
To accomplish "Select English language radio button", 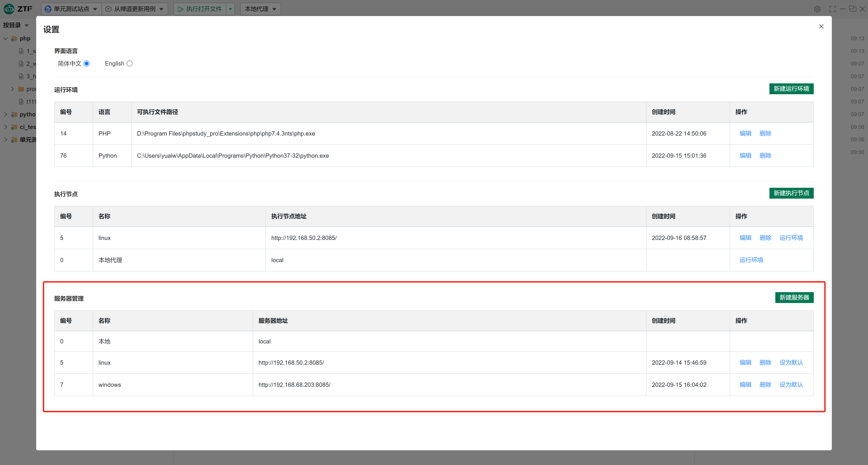I will click(x=129, y=64).
